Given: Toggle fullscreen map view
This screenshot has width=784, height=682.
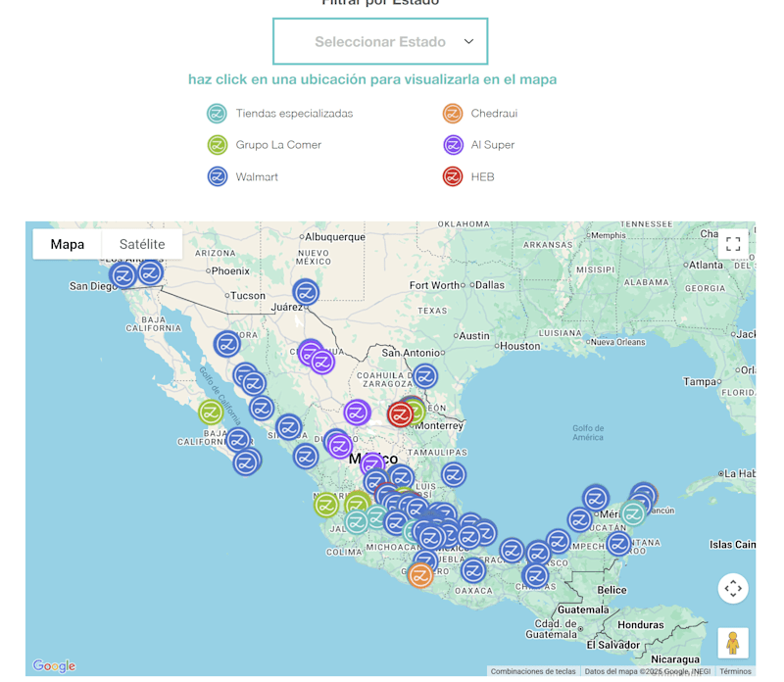Looking at the screenshot, I should pos(733,244).
